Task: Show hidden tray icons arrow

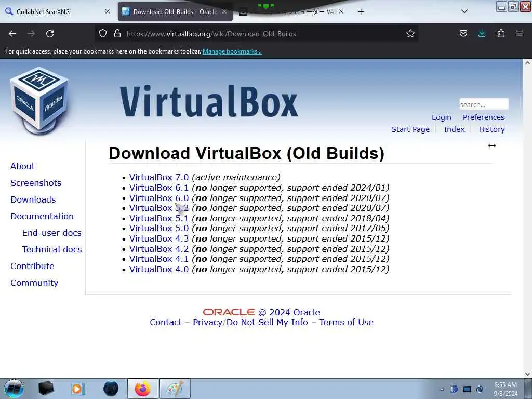Action: coord(442,390)
